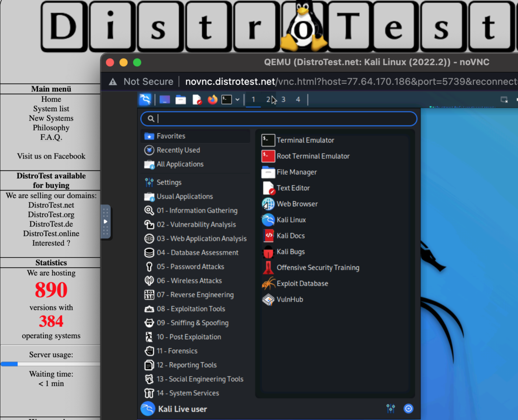
Task: Open the All Applications category
Action: pyautogui.click(x=195, y=164)
